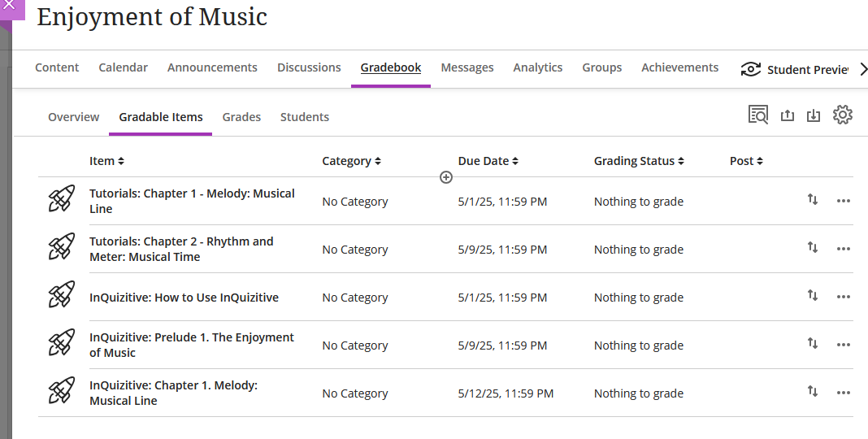Screen dimensions: 868x439
Task: Click the download gradebook icon
Action: [x=814, y=116]
